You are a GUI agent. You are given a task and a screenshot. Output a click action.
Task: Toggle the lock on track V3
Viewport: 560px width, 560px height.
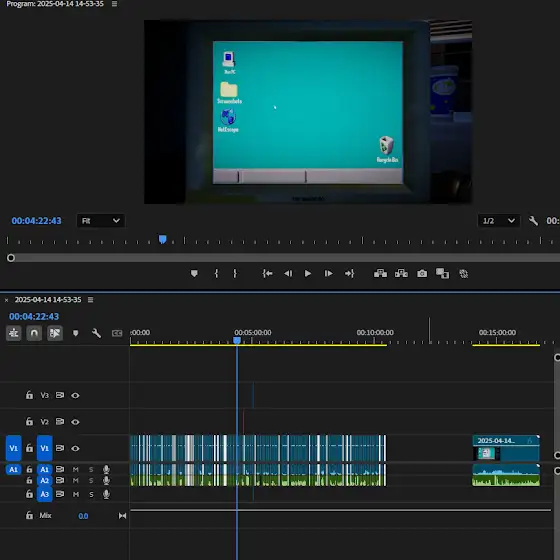click(29, 395)
